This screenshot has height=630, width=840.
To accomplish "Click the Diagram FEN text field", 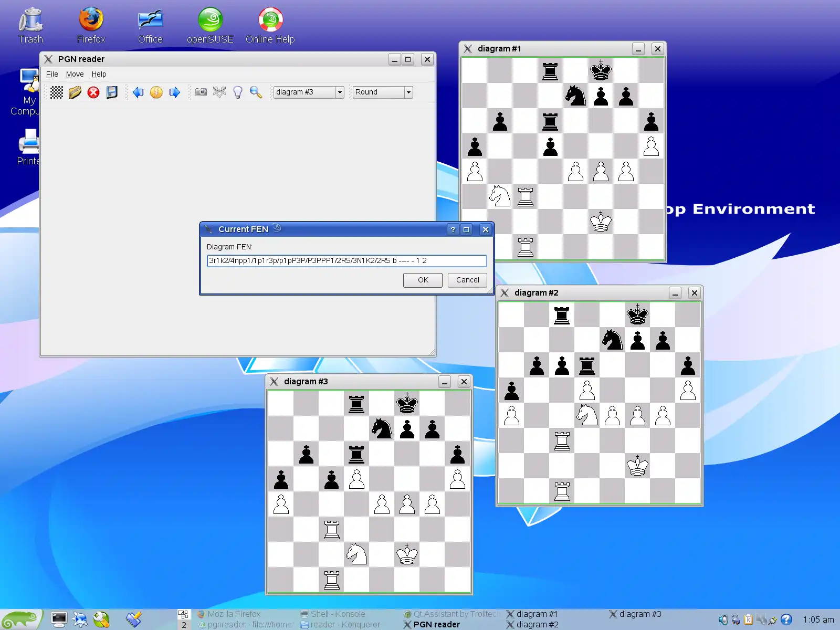I will tap(346, 261).
